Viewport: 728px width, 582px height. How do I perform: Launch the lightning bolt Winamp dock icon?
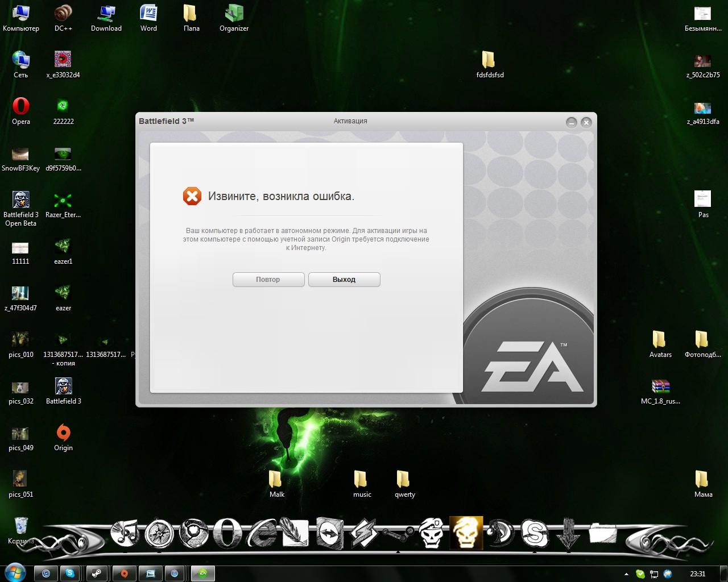click(364, 534)
